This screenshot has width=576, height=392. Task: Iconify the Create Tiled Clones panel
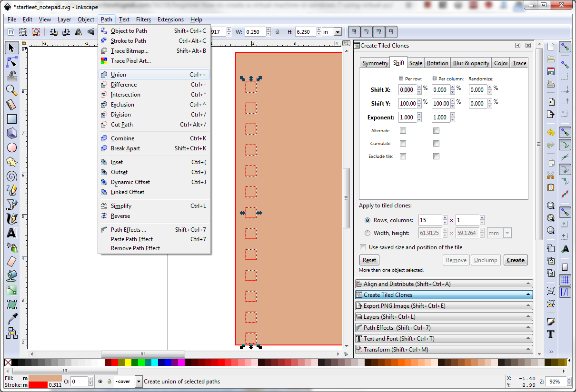[517, 46]
